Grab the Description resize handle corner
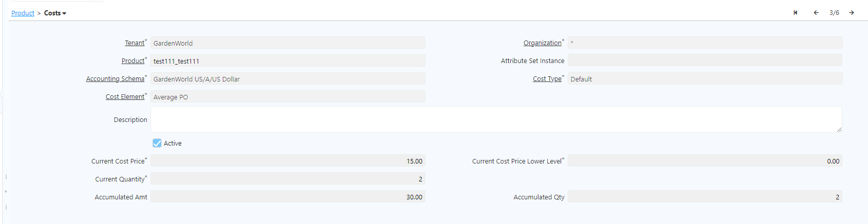Screen dimensions: 868x224 839,130
